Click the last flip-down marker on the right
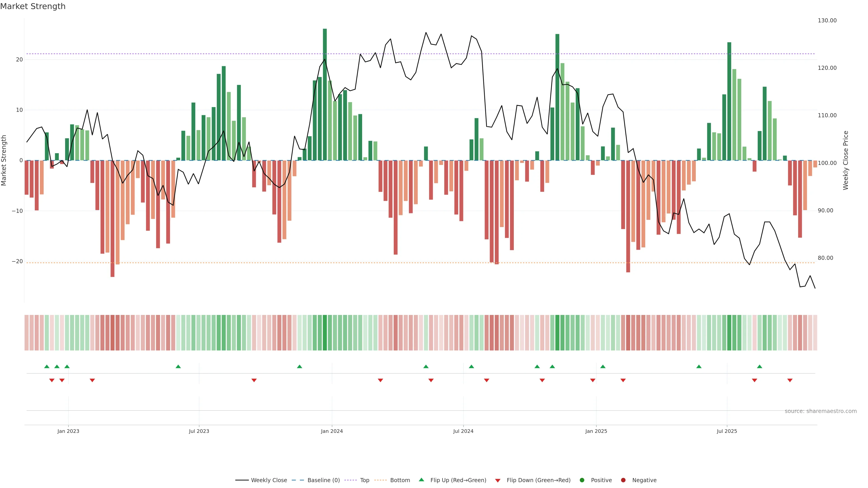This screenshot has width=868, height=488. 790,380
